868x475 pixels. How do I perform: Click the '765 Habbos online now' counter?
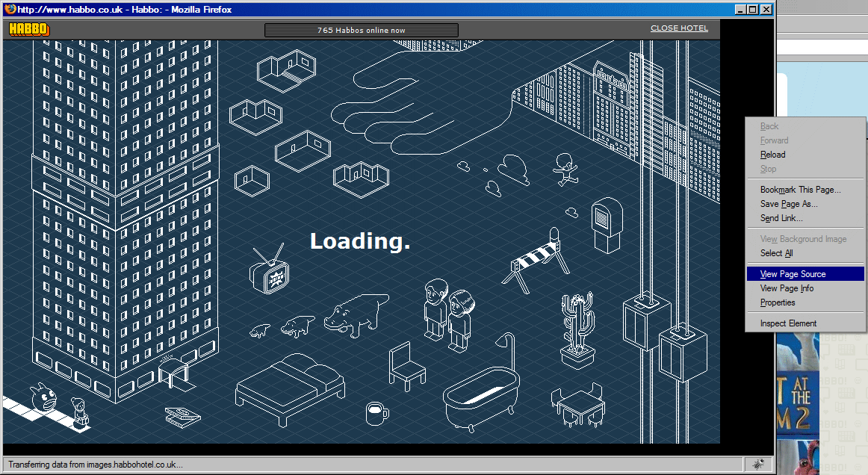tap(362, 30)
